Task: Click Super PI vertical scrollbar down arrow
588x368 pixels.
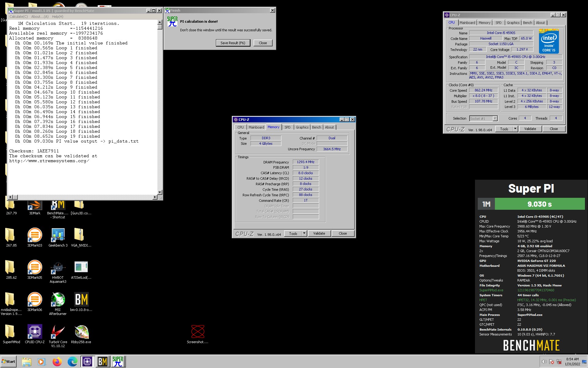Action: (x=160, y=192)
